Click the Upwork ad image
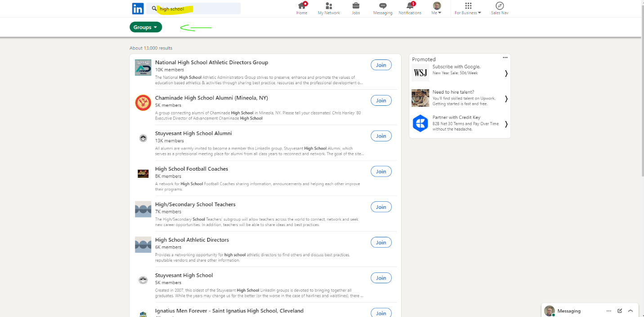This screenshot has height=317, width=644. coord(420,98)
